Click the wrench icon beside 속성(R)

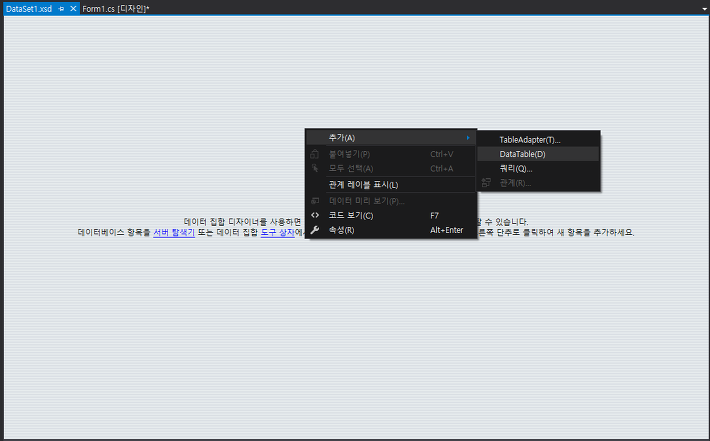point(315,230)
